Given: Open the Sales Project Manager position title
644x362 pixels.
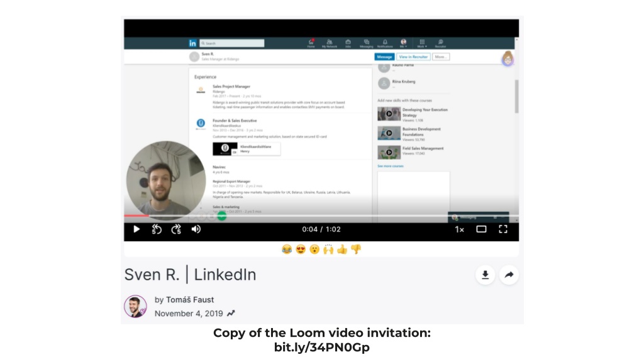Looking at the screenshot, I should [x=231, y=87].
